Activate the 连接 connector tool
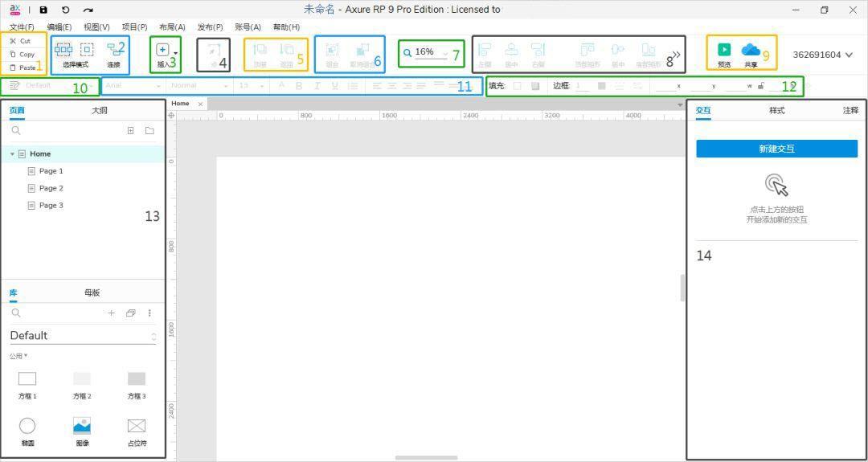The image size is (868, 462). click(x=115, y=54)
